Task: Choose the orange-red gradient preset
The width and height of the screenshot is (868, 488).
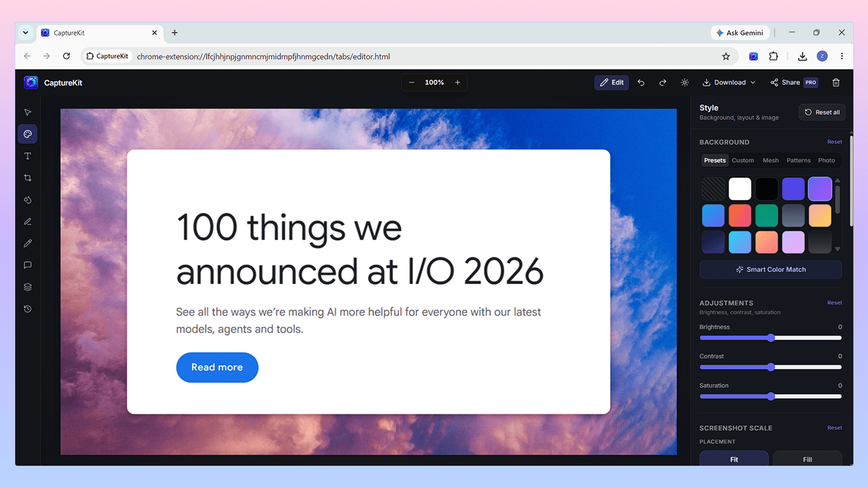Action: (x=740, y=215)
